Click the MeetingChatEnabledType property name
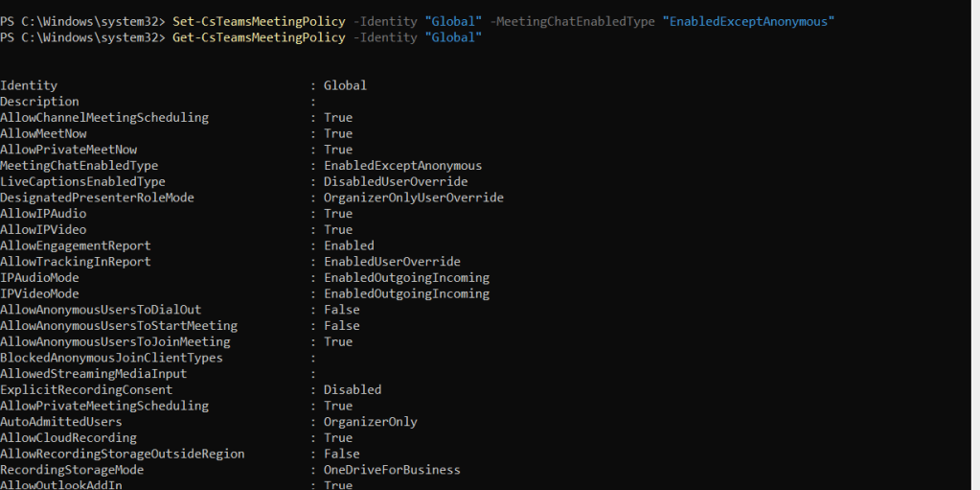 click(x=80, y=166)
